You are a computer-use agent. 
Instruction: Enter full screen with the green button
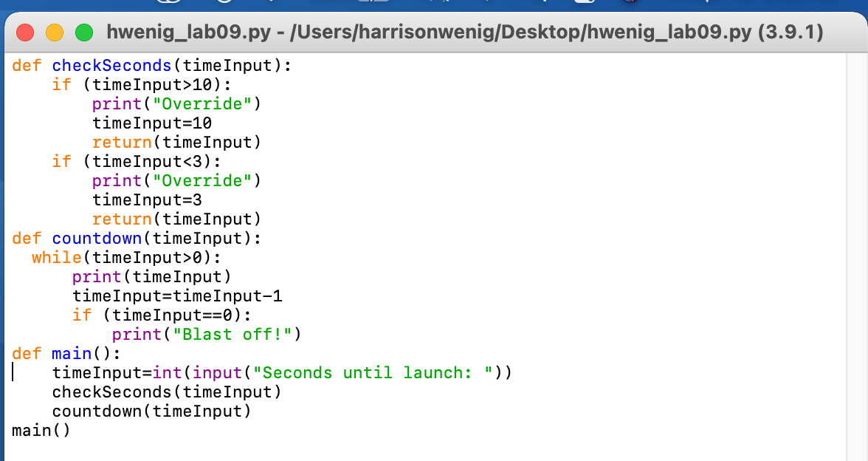84,33
